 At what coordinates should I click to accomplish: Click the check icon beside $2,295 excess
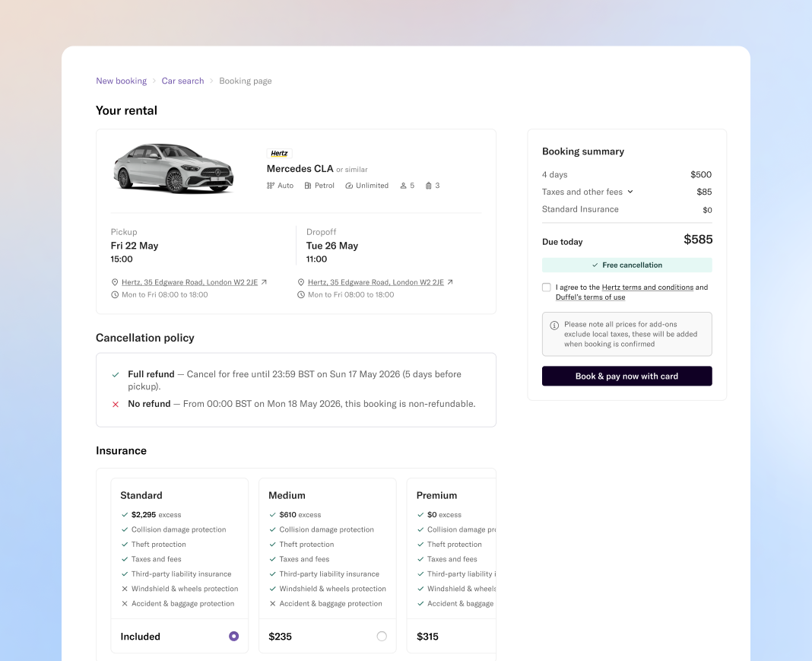click(x=125, y=515)
